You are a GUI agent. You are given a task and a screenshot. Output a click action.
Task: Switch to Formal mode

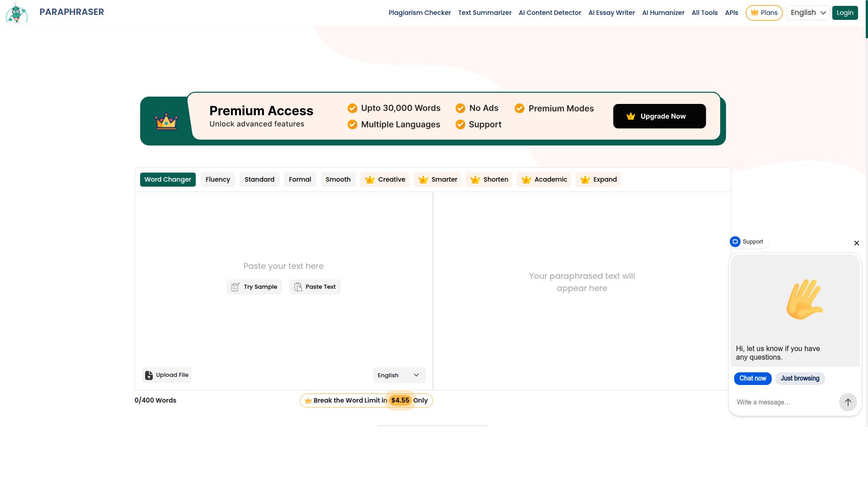(x=300, y=179)
